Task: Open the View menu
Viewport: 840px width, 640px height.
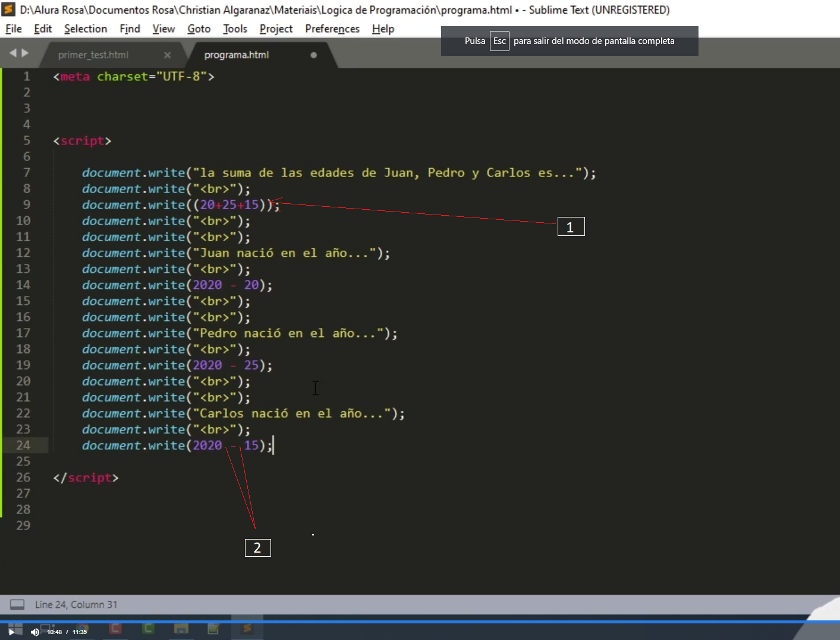Action: (163, 29)
